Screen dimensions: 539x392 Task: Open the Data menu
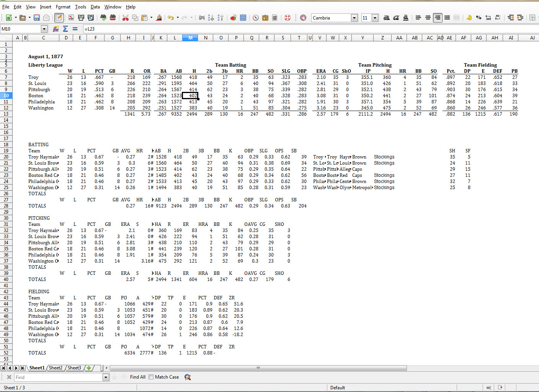point(95,7)
